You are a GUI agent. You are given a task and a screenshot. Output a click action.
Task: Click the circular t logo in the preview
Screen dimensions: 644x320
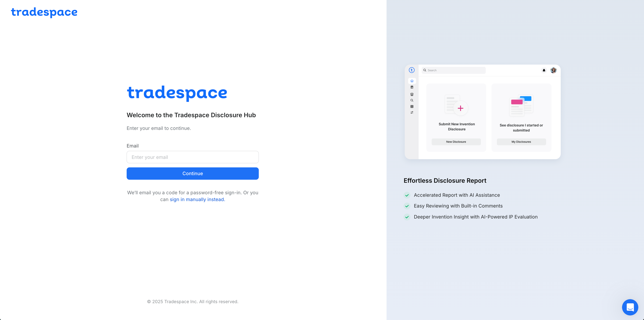pos(412,70)
